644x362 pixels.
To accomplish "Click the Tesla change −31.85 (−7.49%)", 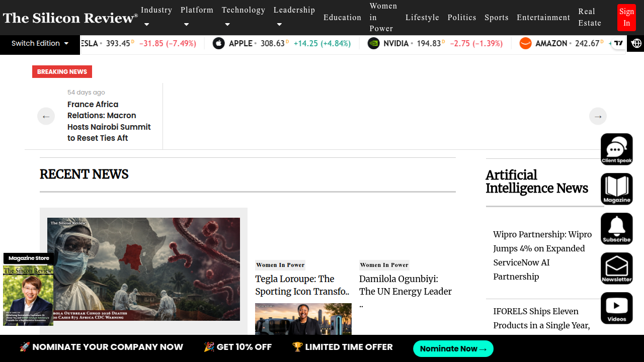I will (x=168, y=43).
